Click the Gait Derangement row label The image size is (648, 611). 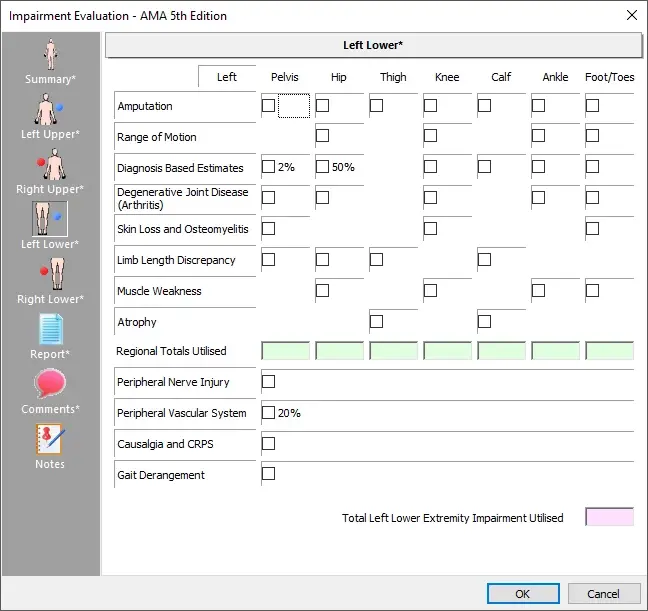click(161, 475)
